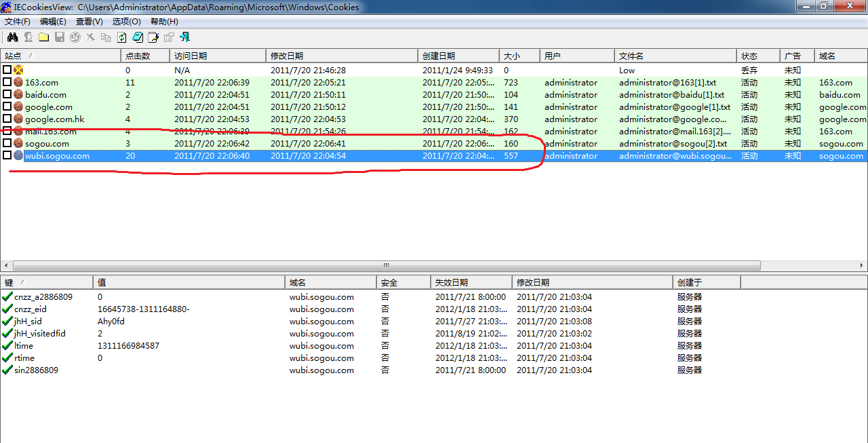868x443 pixels.
Task: Tick the checkbox for baidu.com
Action: pyautogui.click(x=7, y=94)
